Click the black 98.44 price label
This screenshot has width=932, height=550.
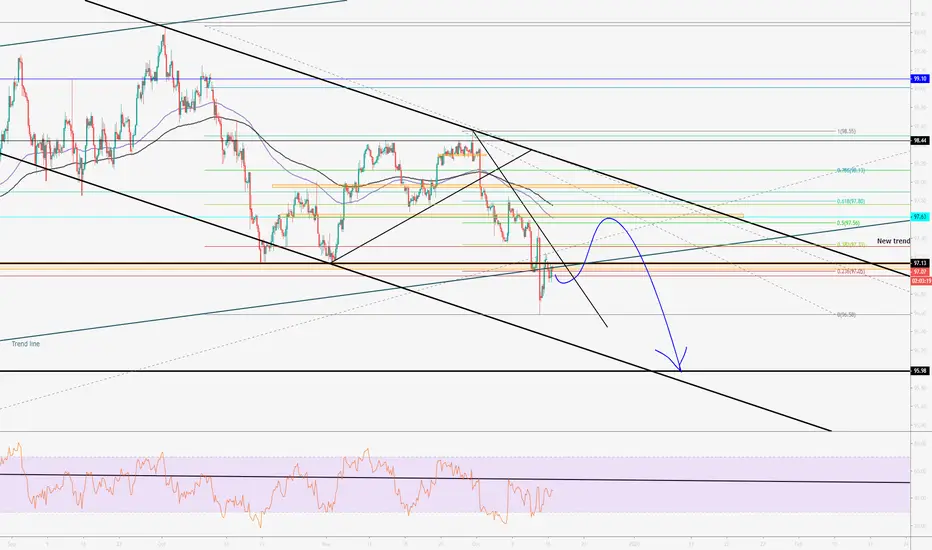[x=920, y=140]
